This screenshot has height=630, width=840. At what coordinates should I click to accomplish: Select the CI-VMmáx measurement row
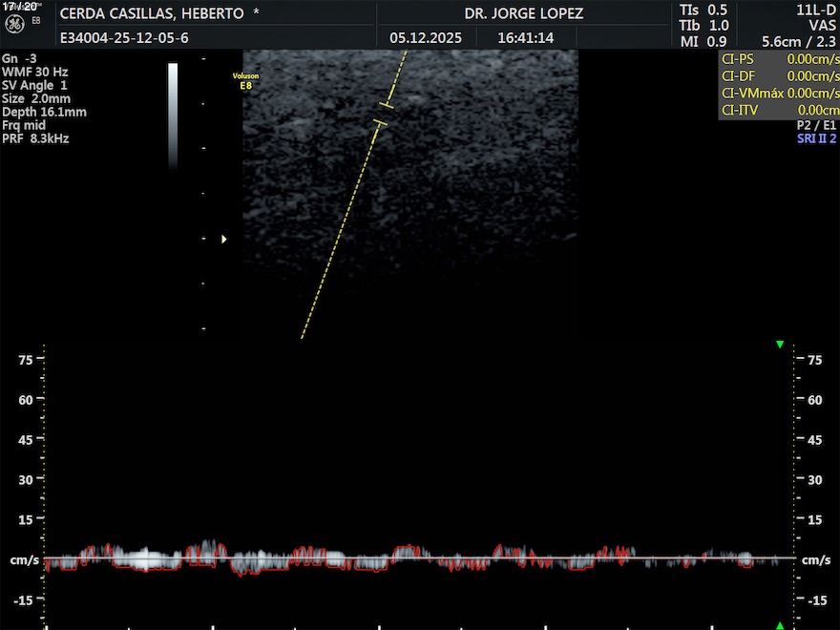(x=779, y=94)
